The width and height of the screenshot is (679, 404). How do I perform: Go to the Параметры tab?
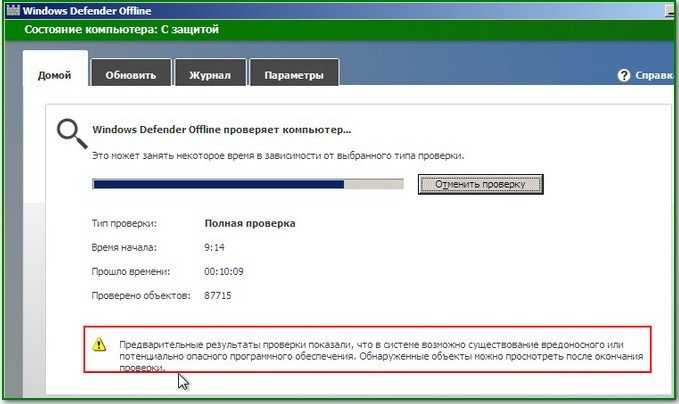(x=294, y=75)
